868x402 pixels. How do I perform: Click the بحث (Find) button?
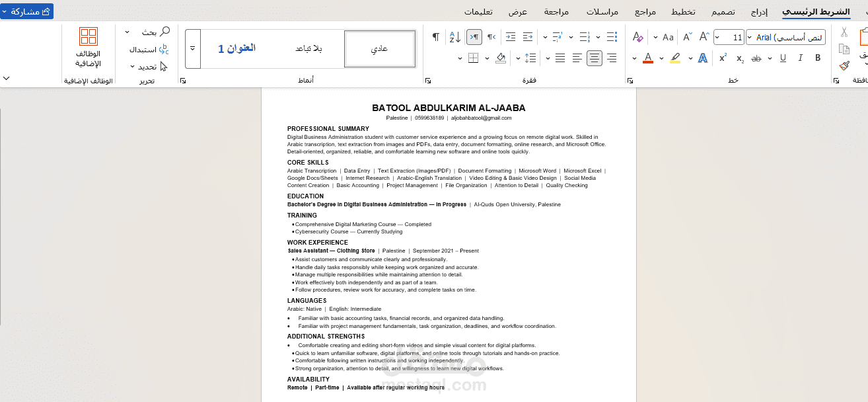(156, 32)
